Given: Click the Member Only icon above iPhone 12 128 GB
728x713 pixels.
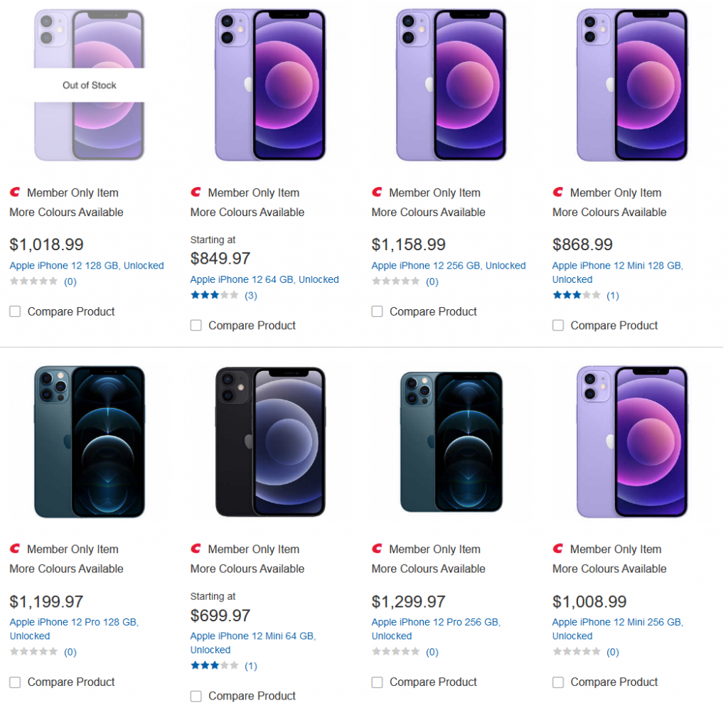Looking at the screenshot, I should pyautogui.click(x=14, y=192).
